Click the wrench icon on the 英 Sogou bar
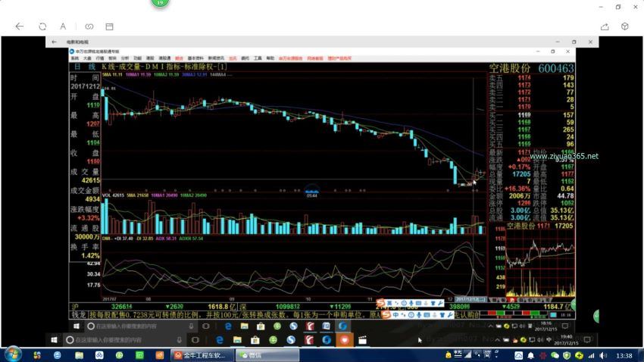The image size is (644, 362). 441,304
